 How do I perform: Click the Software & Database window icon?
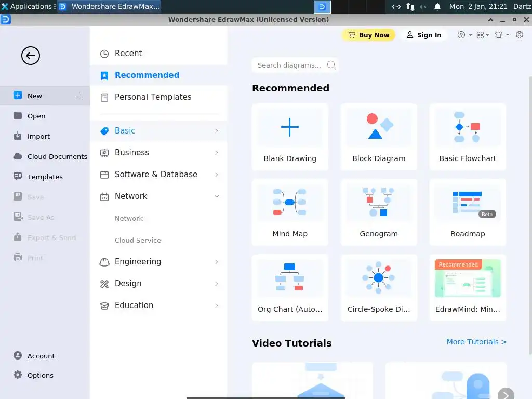pos(104,175)
